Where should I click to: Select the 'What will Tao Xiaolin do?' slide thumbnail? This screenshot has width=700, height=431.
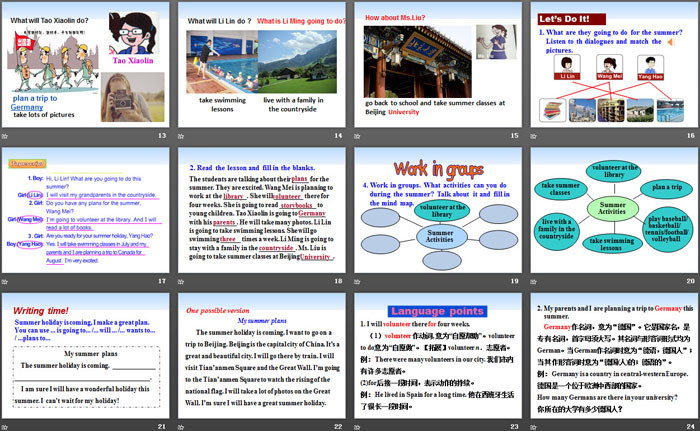click(x=85, y=65)
